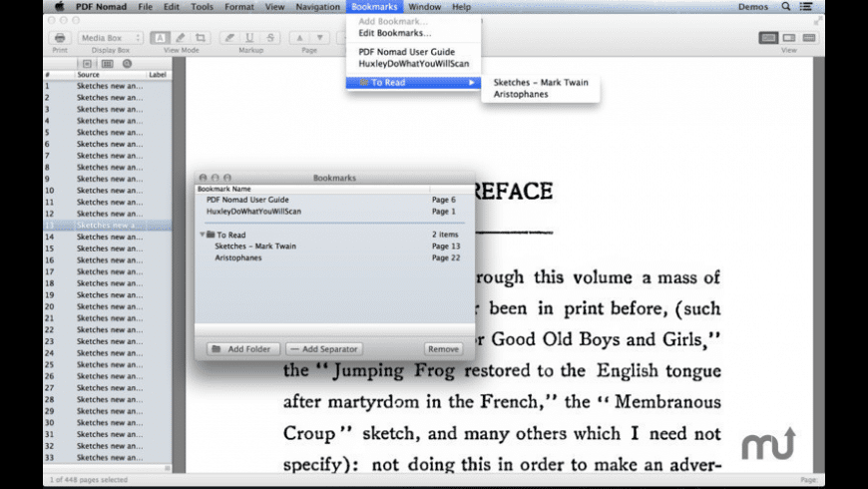
Task: Select Sketches – Mark Twain bookmark row Page 13
Action: (x=334, y=245)
